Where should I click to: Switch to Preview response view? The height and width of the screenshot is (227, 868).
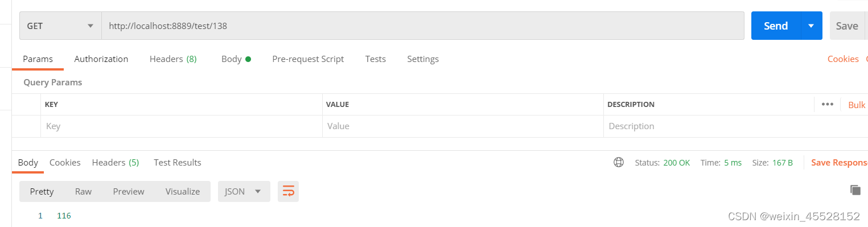coord(129,192)
